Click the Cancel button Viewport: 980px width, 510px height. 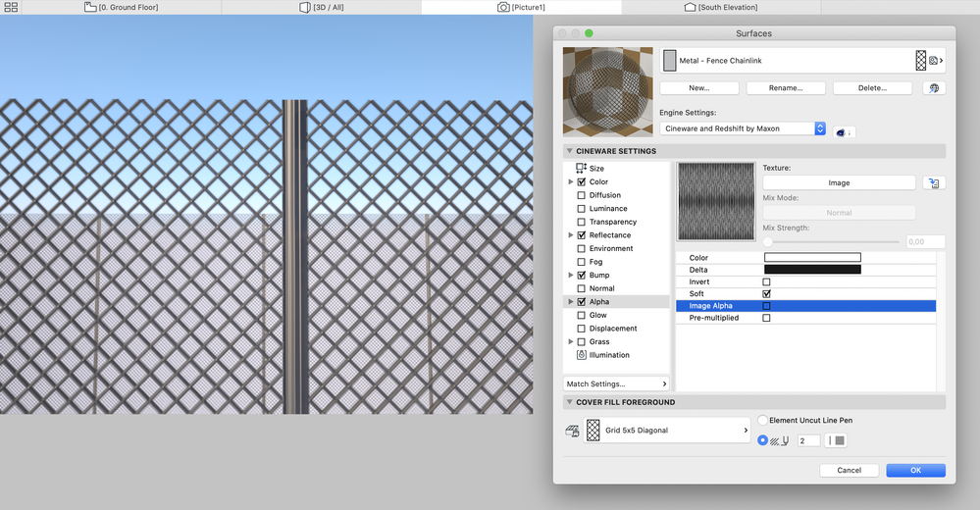point(850,470)
